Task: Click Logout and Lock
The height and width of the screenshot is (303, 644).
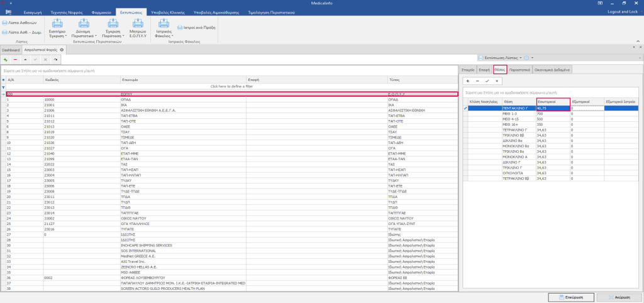Action: pos(621,12)
